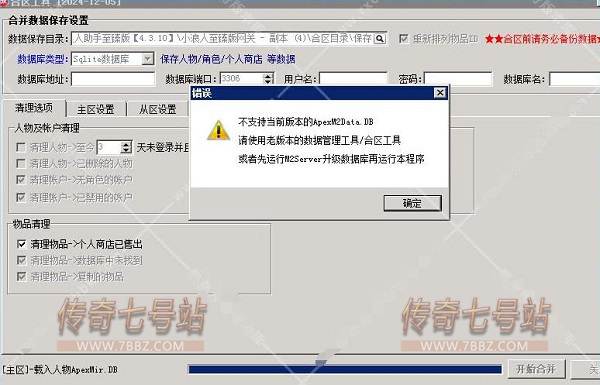Viewport: 600px width, 385px height.
Task: Toggle 清理物品->个人商店已售出 checkbox
Action: click(21, 244)
